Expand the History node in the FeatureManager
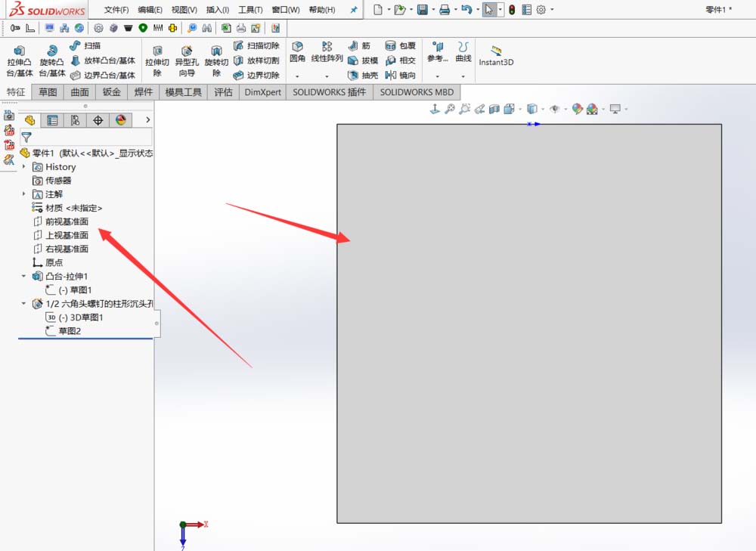Viewport: 756px width, 551px height. (x=23, y=166)
